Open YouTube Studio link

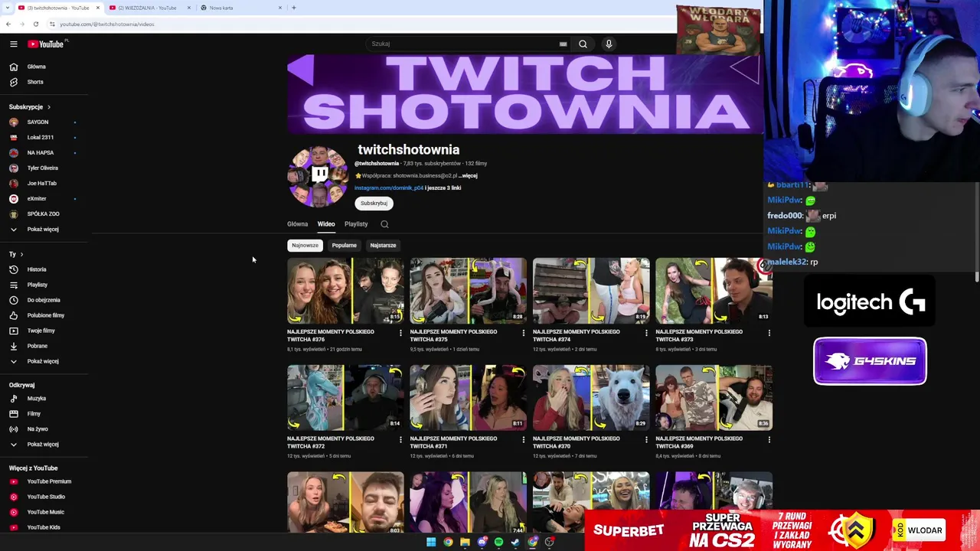(44, 497)
